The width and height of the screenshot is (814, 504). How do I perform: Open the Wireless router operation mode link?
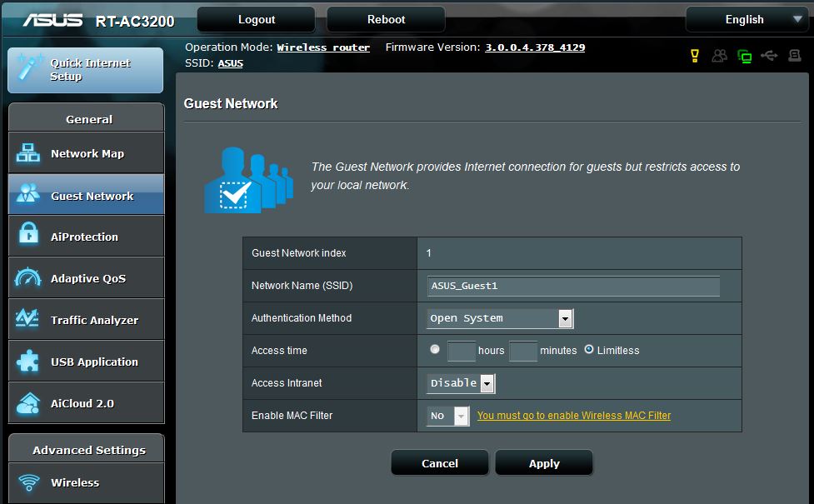pos(323,47)
